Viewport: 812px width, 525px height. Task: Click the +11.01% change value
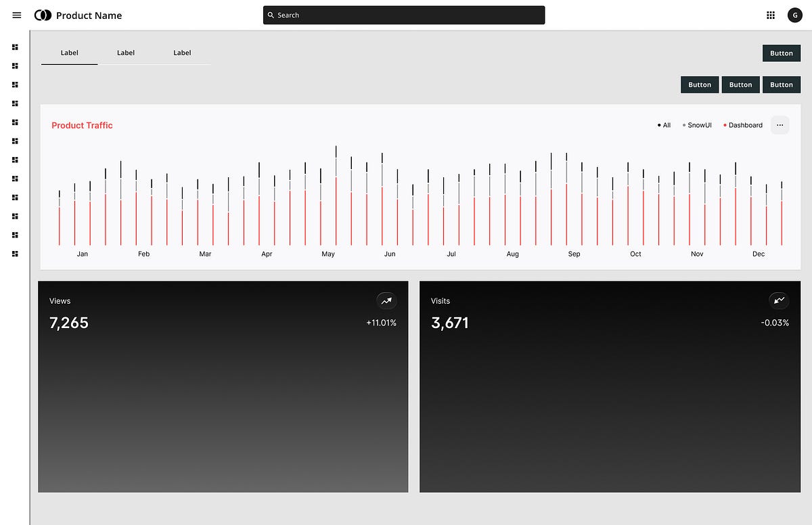click(x=381, y=323)
